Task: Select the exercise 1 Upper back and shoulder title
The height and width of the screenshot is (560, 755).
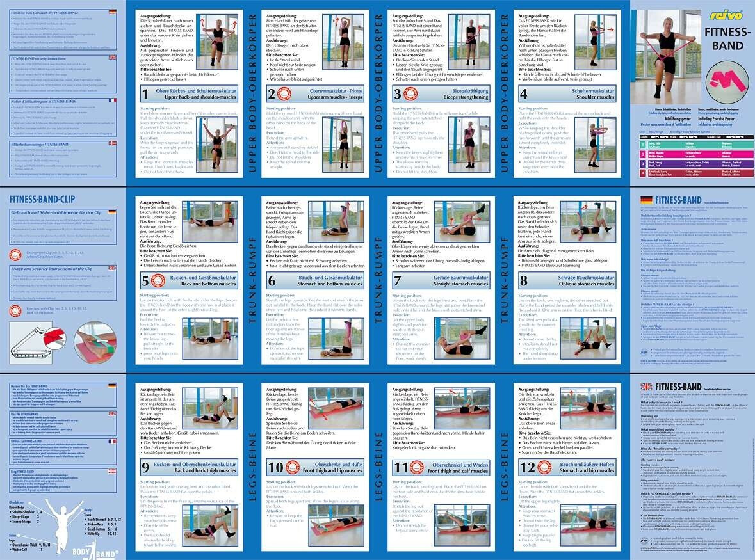Action: point(183,95)
